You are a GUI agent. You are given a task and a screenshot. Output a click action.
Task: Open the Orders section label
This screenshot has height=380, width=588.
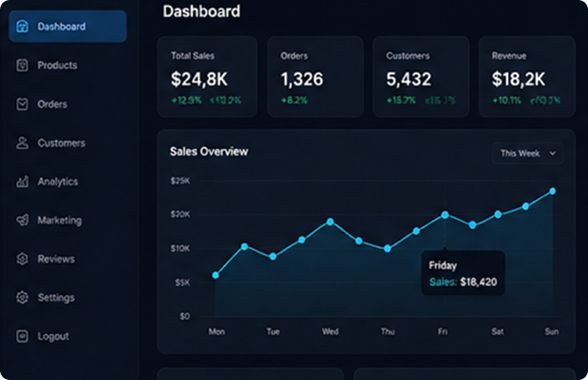(52, 104)
